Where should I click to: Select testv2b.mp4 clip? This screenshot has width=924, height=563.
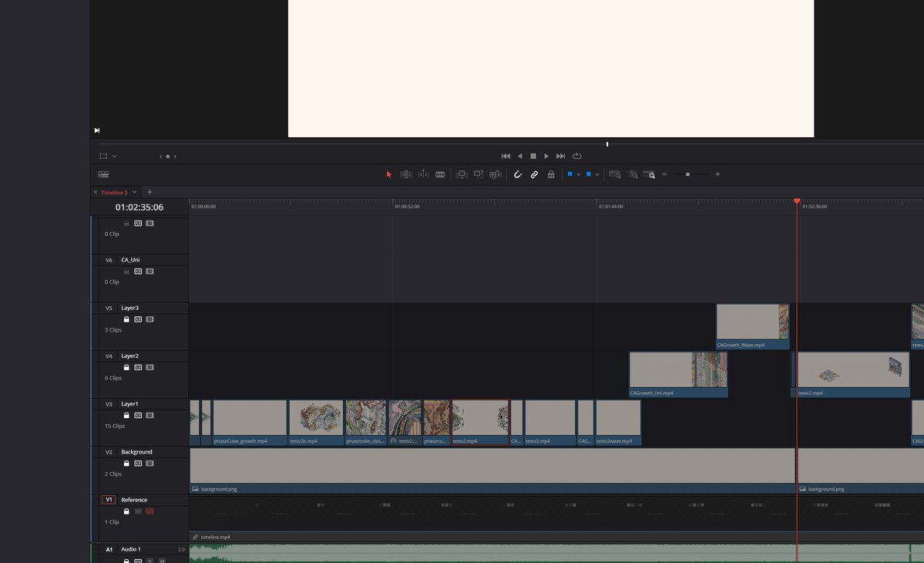click(316, 422)
